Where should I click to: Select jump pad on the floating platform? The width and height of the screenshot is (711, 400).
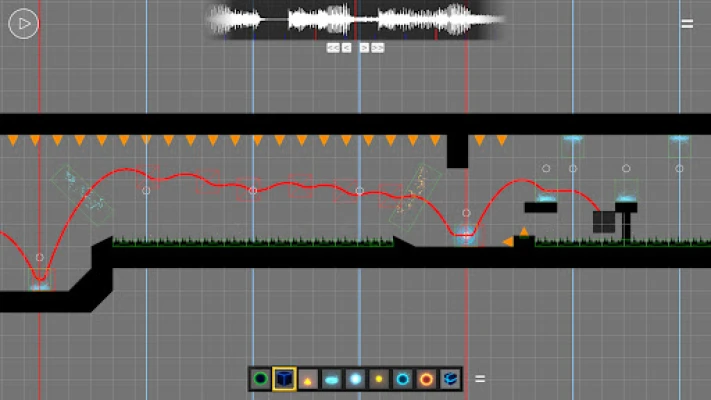(x=546, y=198)
